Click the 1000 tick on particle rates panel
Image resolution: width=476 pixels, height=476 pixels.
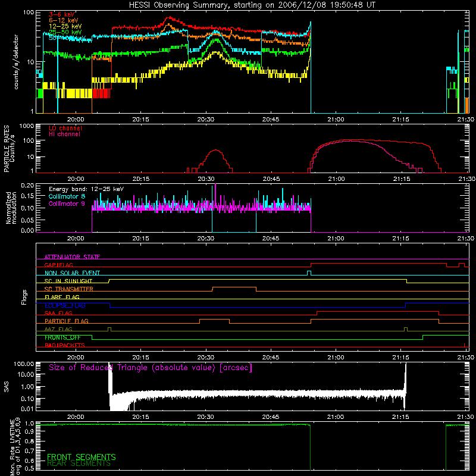26,126
